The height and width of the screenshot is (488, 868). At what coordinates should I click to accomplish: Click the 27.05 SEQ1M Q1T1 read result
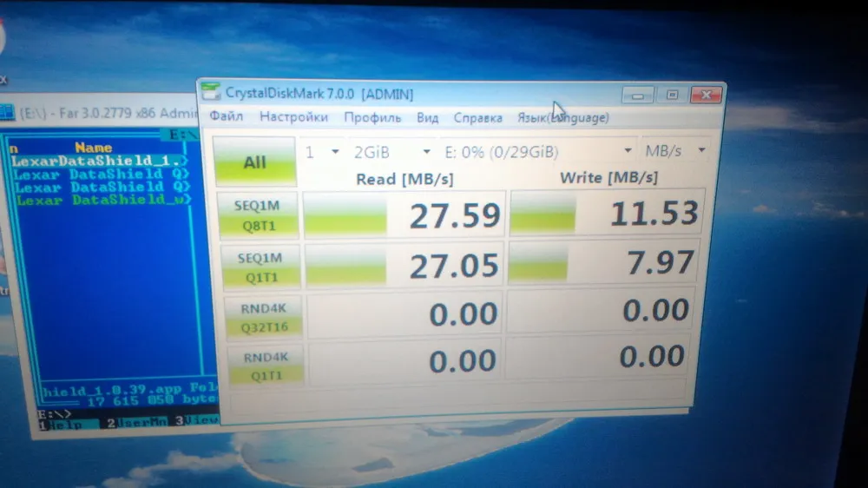coord(404,265)
